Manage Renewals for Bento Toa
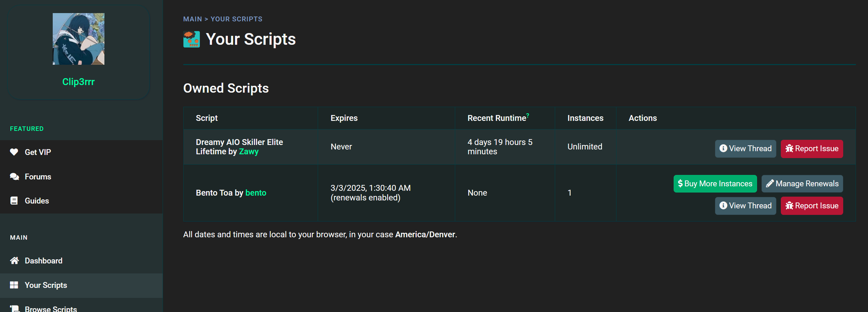Image resolution: width=868 pixels, height=312 pixels. click(x=802, y=184)
